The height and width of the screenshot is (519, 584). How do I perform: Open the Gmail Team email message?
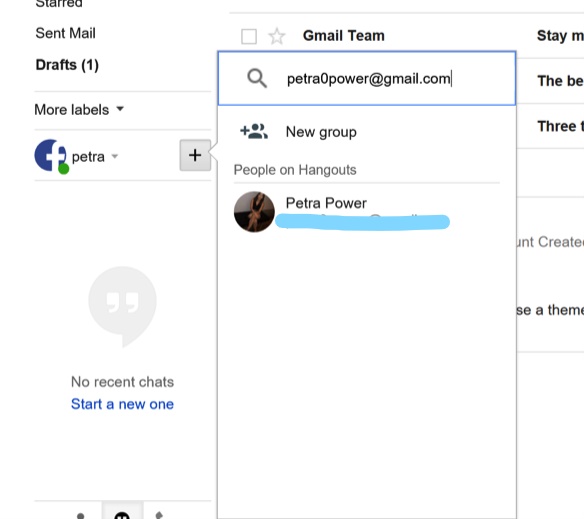[x=343, y=36]
